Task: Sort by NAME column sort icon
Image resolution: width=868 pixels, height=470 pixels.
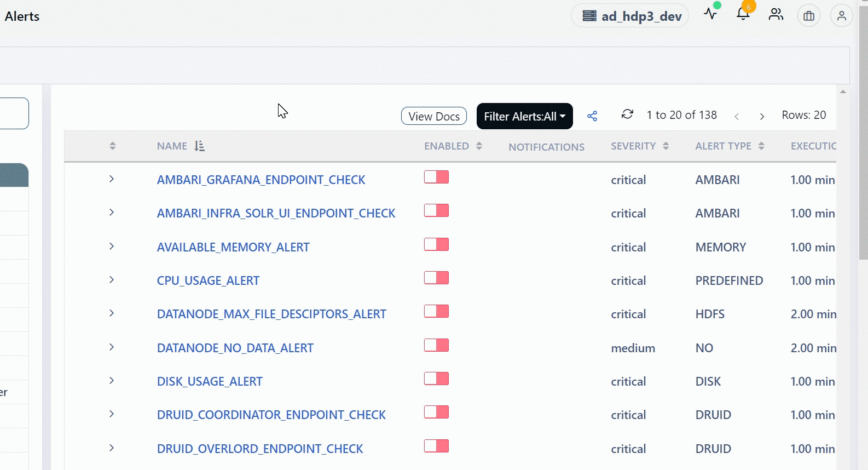Action: 200,146
